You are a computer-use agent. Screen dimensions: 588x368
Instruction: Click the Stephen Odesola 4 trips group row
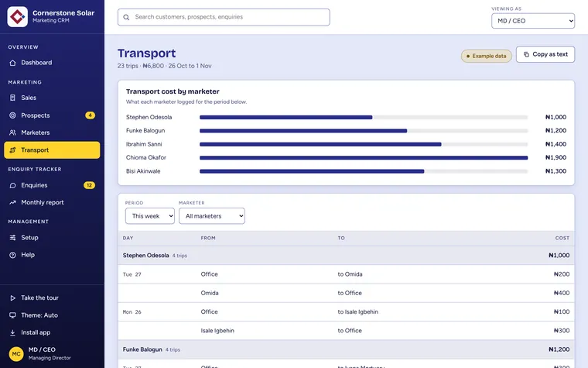tap(346, 256)
